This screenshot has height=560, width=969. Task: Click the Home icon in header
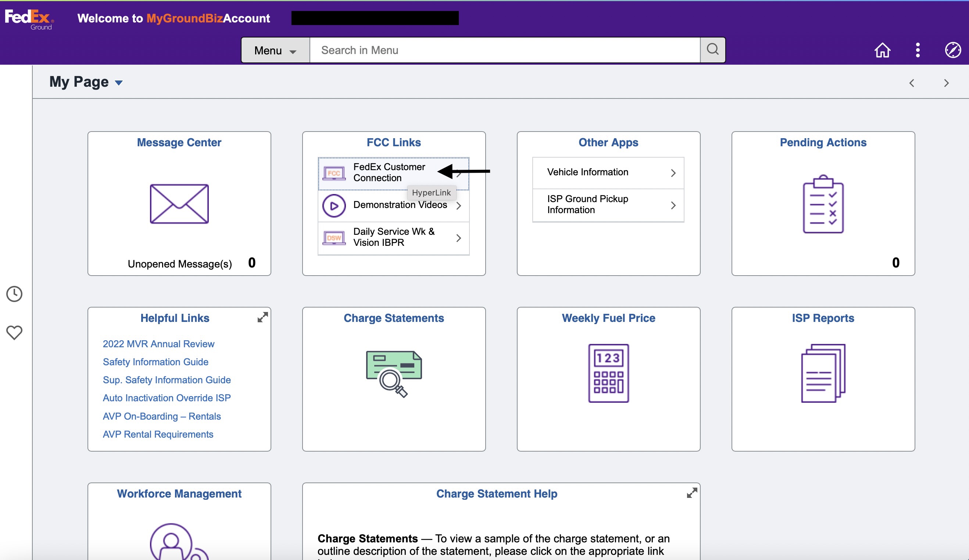[x=882, y=50]
